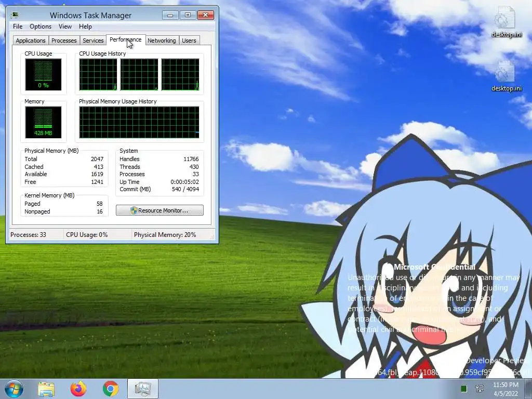Image resolution: width=532 pixels, height=399 pixels.
Task: Open the Start menu orb
Action: [x=14, y=389]
